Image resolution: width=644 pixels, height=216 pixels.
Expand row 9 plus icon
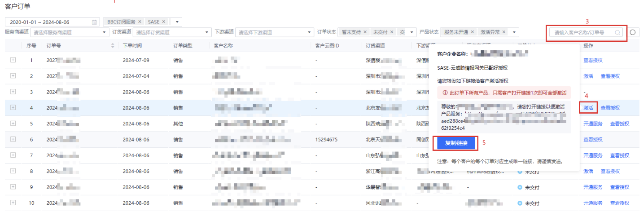[13, 187]
